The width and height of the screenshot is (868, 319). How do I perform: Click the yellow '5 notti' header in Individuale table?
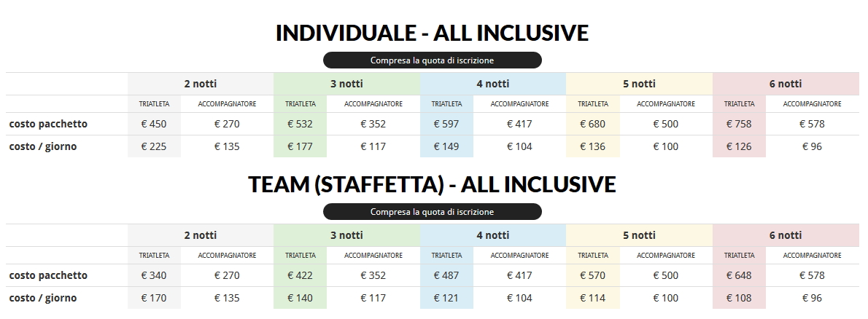click(x=639, y=84)
